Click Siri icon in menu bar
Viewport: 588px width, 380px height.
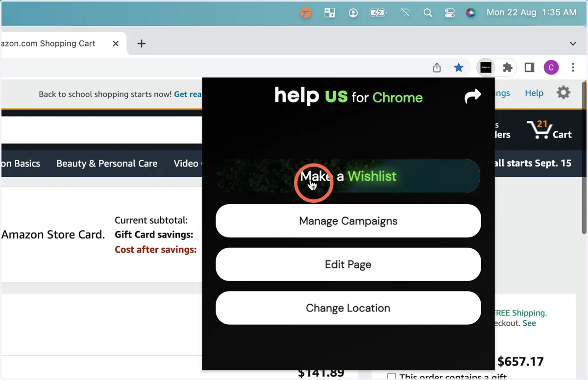click(471, 13)
